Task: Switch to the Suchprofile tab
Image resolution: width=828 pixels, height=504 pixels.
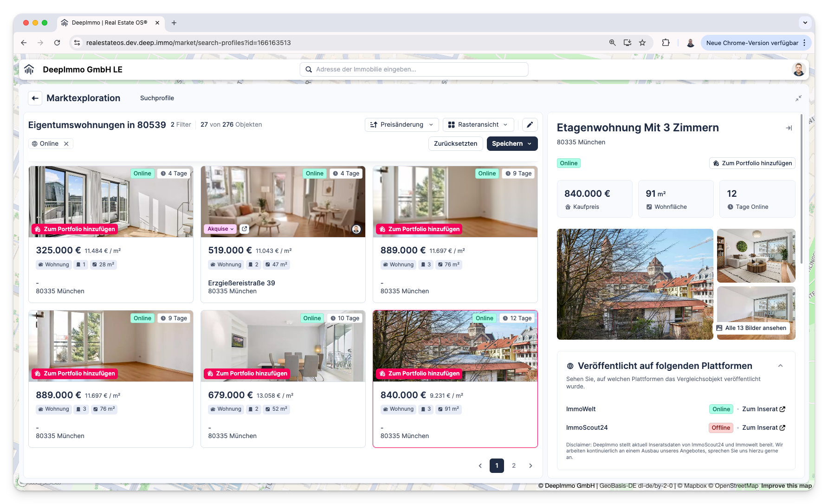Action: 157,98
